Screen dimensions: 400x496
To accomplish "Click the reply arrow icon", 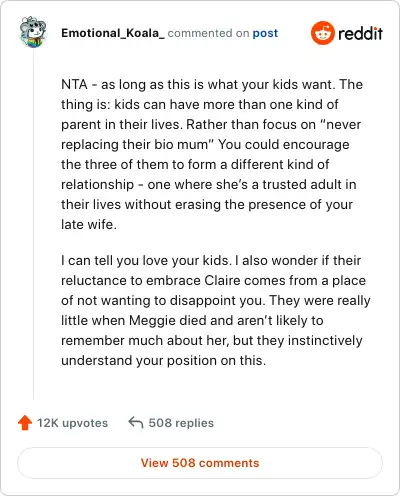I will click(x=136, y=422).
